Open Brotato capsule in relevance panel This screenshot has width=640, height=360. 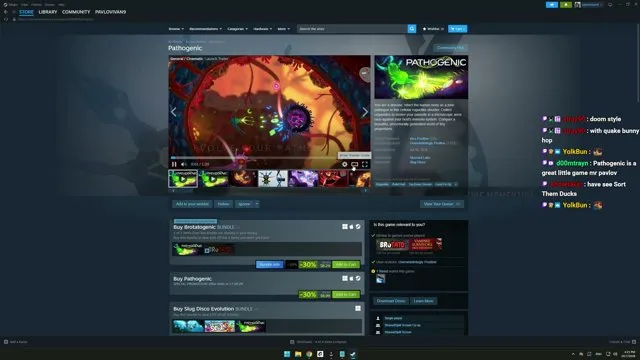(x=392, y=244)
